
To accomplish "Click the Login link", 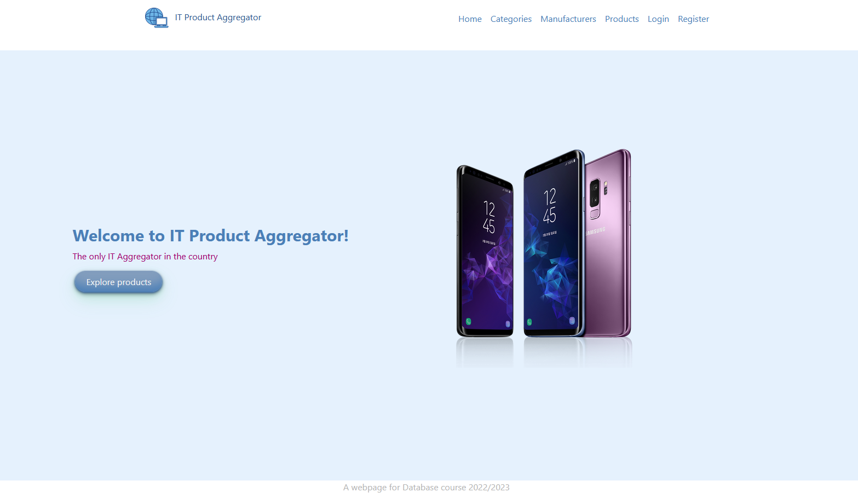I will pyautogui.click(x=658, y=19).
